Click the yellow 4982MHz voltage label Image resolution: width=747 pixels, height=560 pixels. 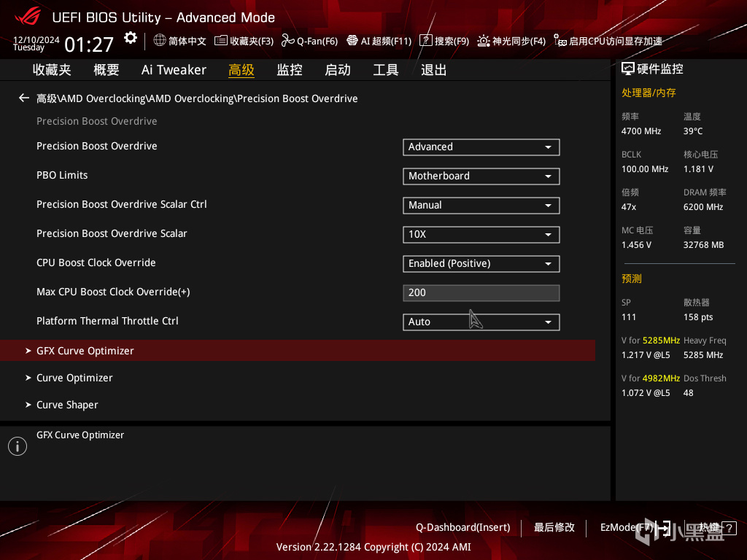point(661,378)
